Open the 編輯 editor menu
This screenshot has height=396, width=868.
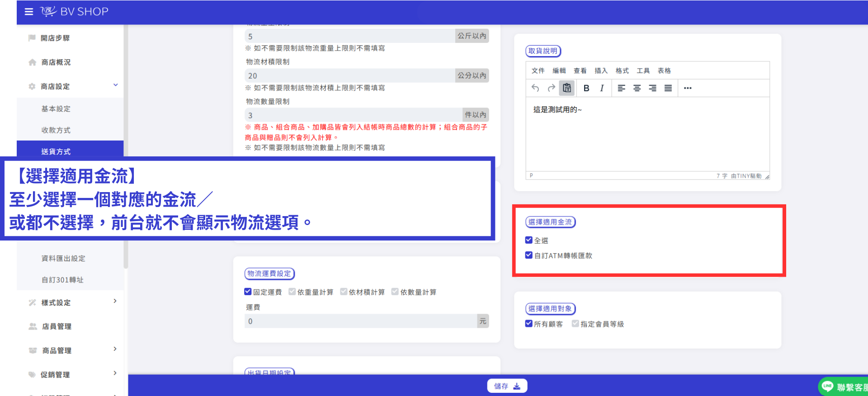(x=559, y=71)
